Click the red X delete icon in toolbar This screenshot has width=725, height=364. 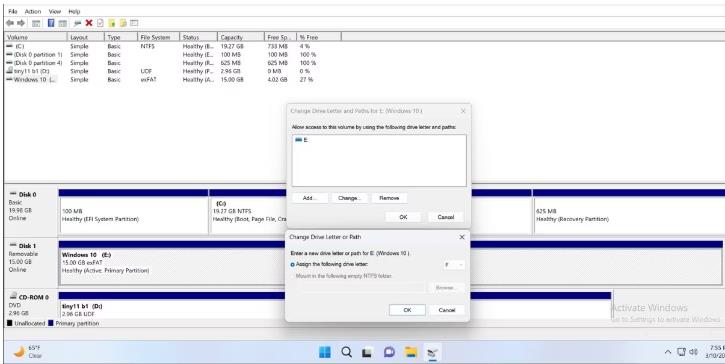[x=89, y=23]
